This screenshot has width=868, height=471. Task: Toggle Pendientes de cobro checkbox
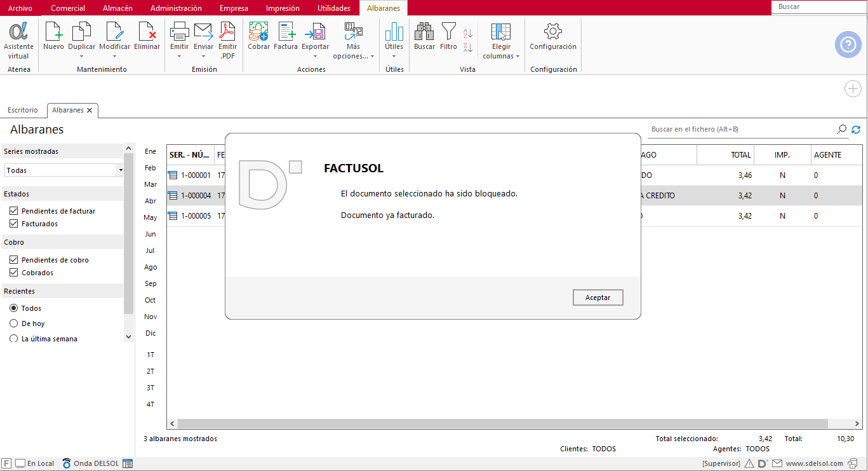point(13,260)
